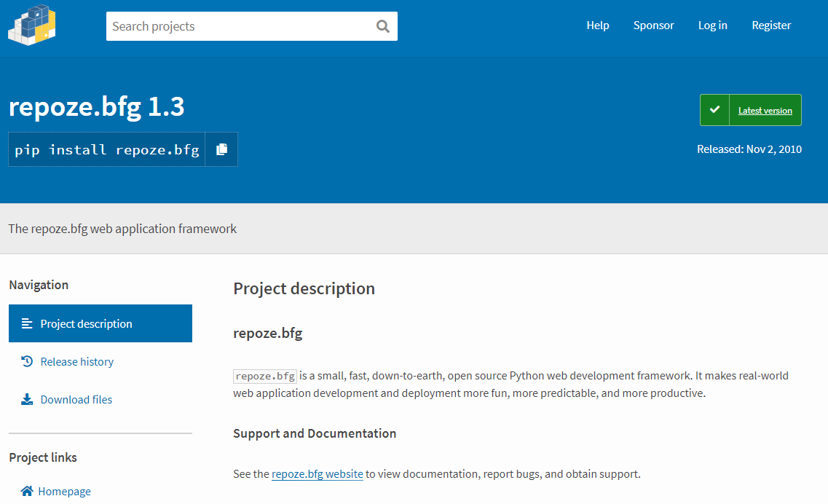Viewport: 828px width, 504px height.
Task: Go to Log in
Action: (712, 25)
